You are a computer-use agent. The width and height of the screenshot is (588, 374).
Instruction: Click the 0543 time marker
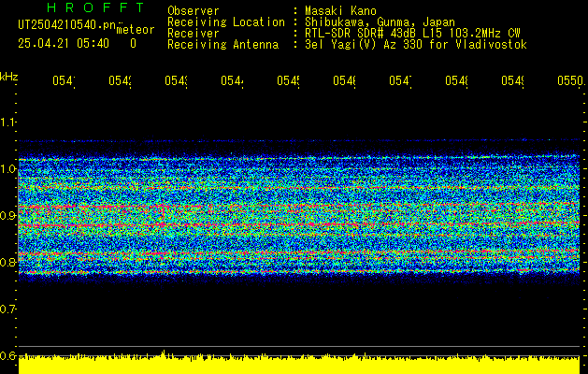pos(177,81)
